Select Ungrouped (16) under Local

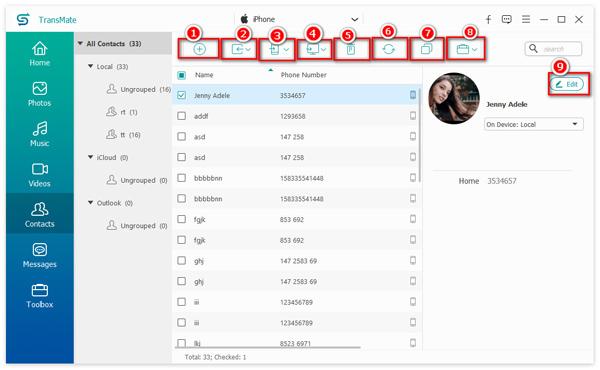138,89
